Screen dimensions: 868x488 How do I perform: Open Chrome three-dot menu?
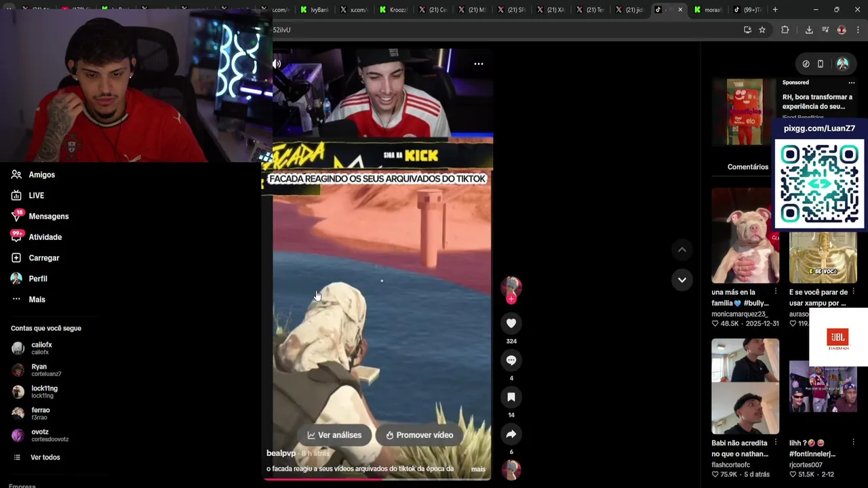859,30
